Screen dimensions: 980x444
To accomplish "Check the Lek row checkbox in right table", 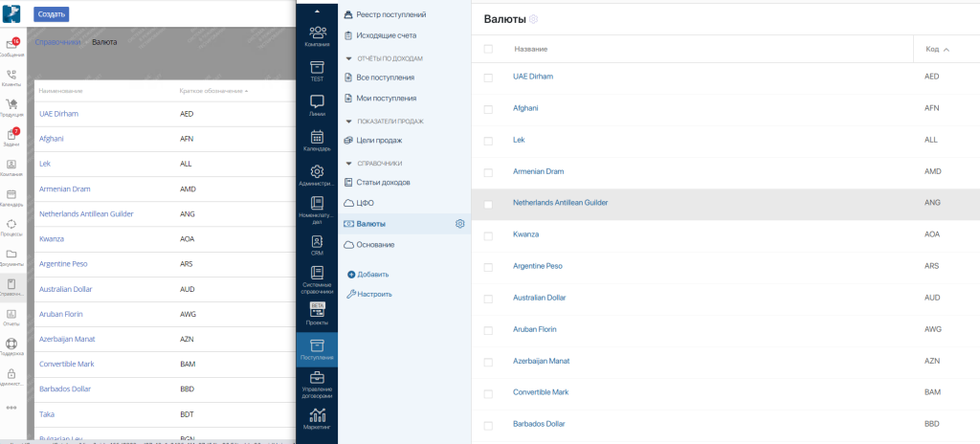I will 488,141.
